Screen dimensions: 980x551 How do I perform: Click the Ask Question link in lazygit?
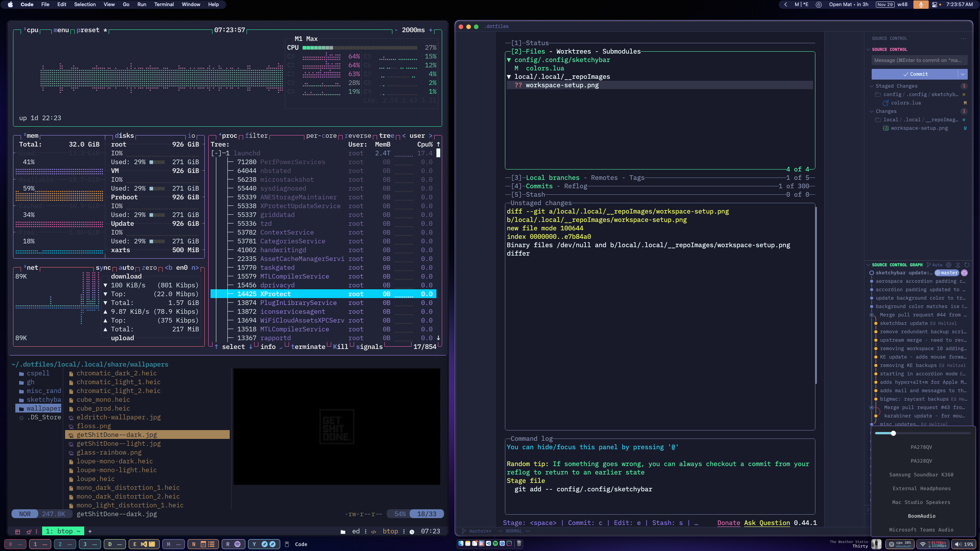(x=767, y=523)
